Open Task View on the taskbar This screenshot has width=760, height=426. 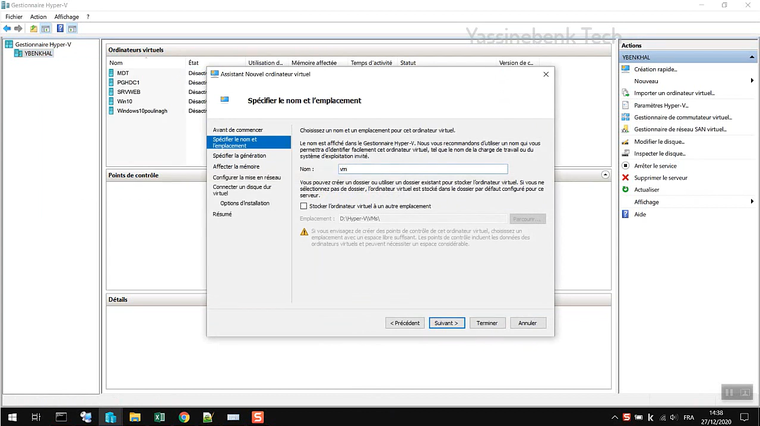tap(36, 417)
